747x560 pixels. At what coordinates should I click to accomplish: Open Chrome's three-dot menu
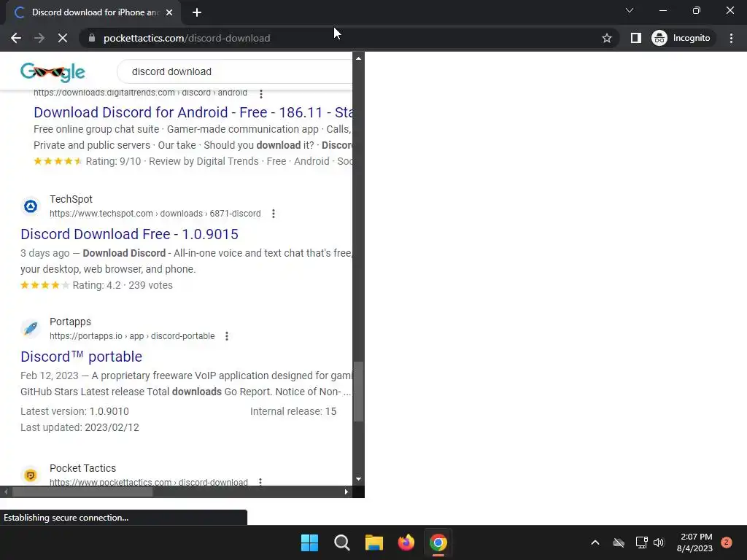coord(731,38)
